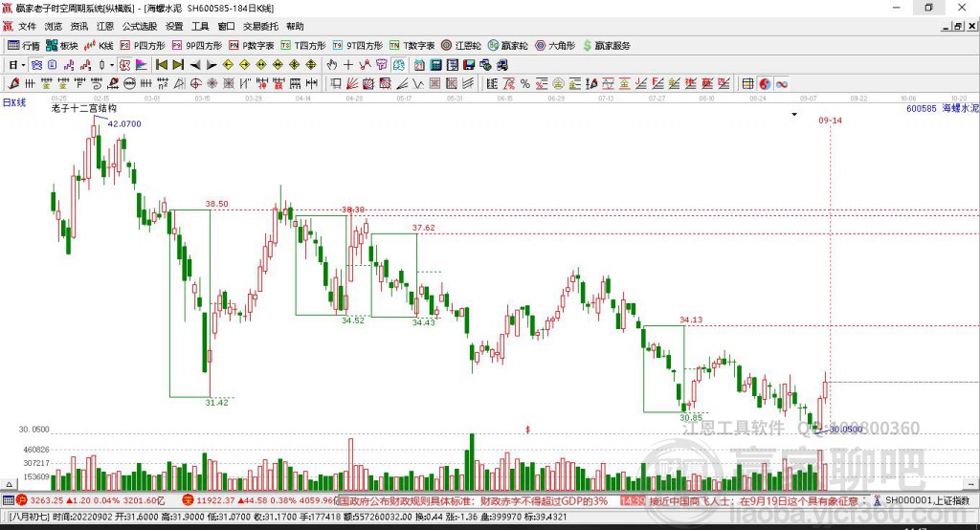The image size is (980, 530).
Task: Toggle the highlighted 叙 toolbar button
Action: (124, 65)
